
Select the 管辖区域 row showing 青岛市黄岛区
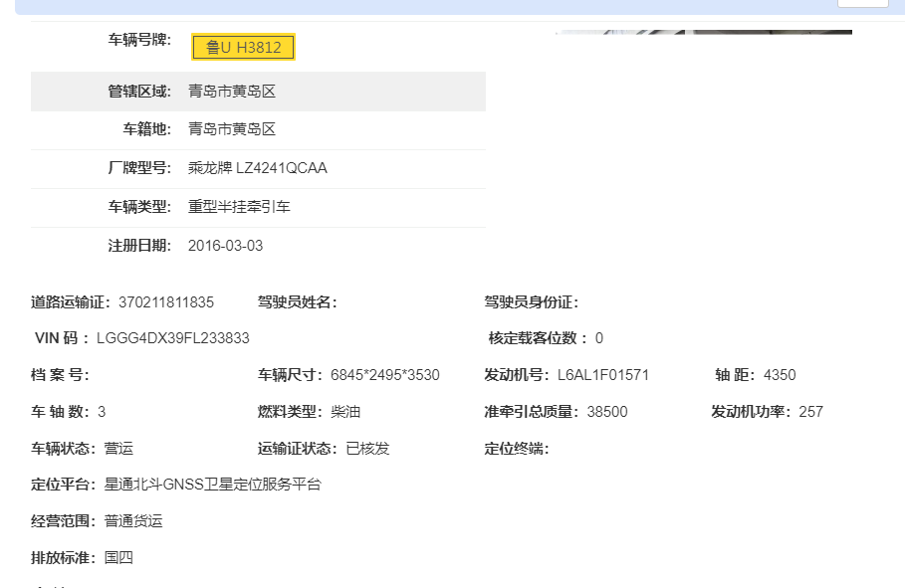pyautogui.click(x=258, y=92)
